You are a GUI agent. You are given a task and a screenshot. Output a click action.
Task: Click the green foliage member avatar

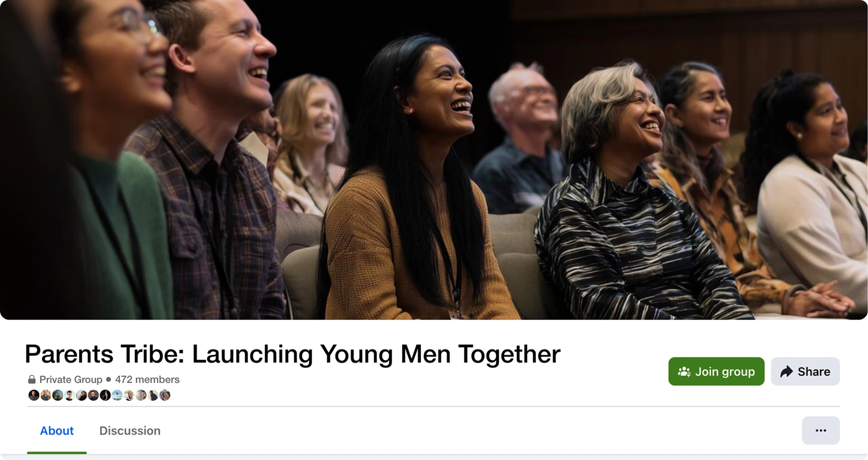[58, 395]
